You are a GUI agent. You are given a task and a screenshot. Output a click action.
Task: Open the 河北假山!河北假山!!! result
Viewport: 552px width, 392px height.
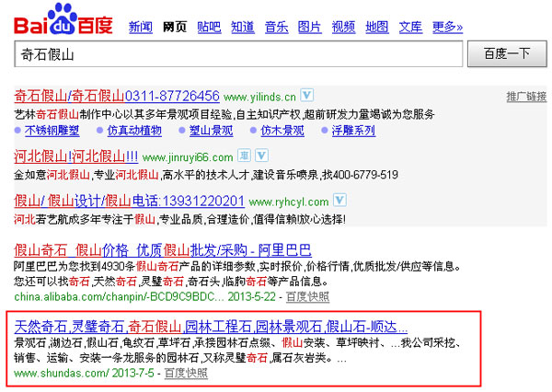[x=76, y=156]
